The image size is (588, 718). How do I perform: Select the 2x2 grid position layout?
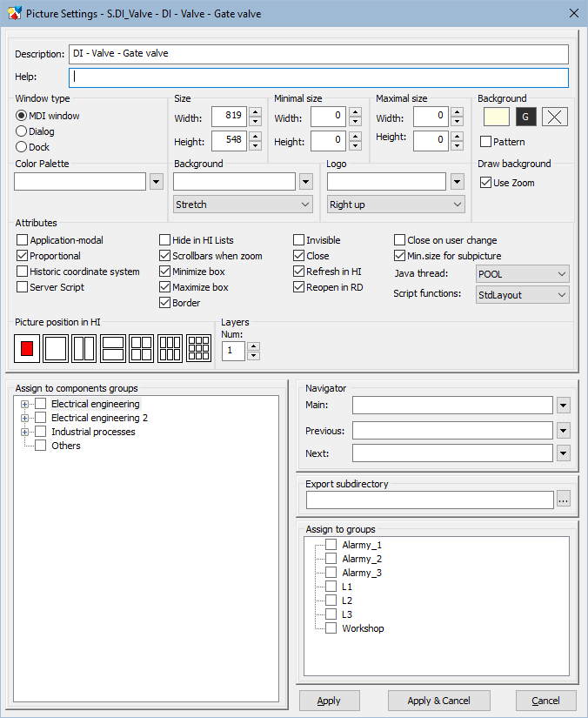point(142,348)
